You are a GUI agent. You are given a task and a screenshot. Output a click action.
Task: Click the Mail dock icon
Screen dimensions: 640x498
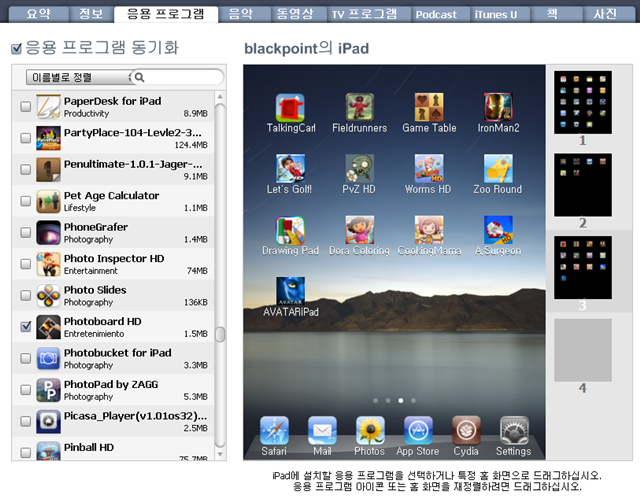point(322,430)
